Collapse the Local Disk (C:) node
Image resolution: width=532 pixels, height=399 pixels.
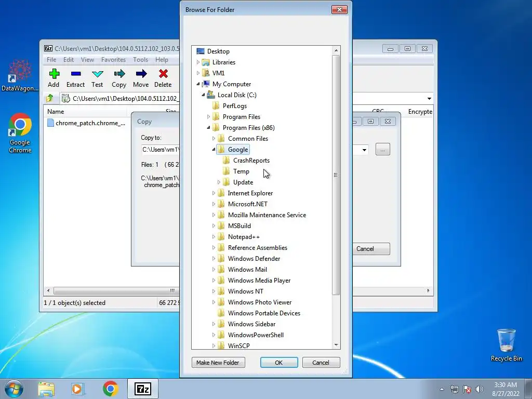click(203, 95)
